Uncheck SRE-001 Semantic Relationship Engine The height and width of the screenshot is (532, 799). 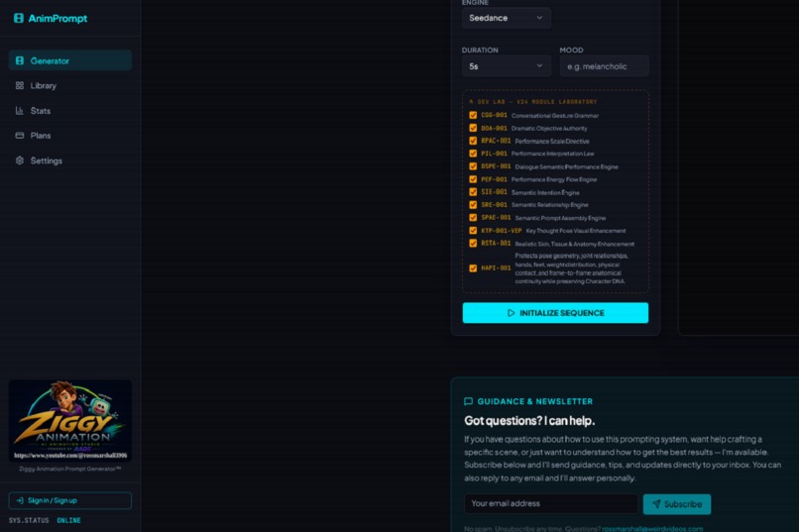[473, 205]
